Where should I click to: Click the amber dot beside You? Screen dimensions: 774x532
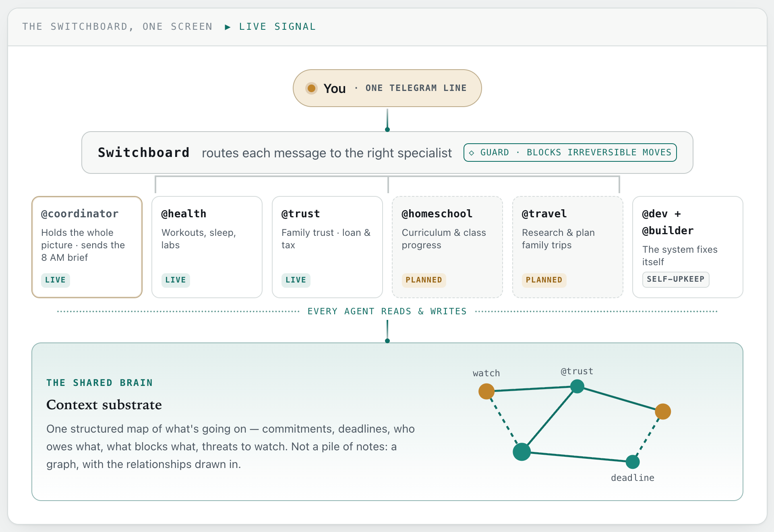pyautogui.click(x=311, y=88)
